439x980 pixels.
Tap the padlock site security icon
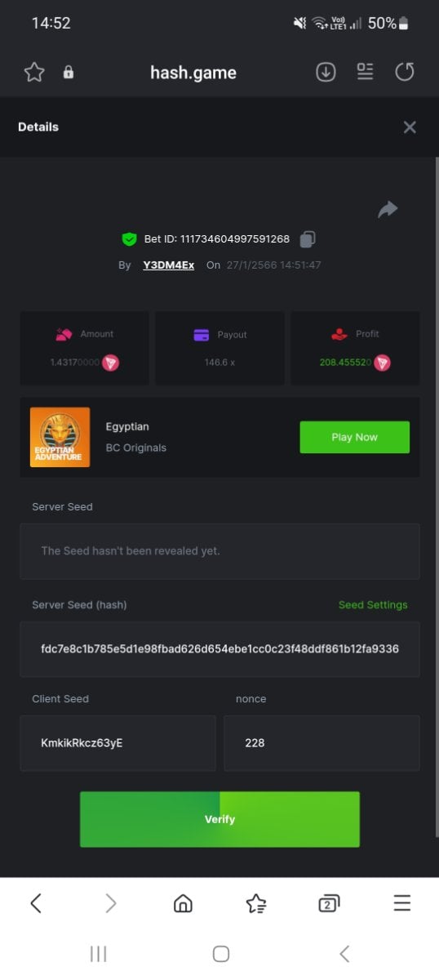tap(69, 73)
